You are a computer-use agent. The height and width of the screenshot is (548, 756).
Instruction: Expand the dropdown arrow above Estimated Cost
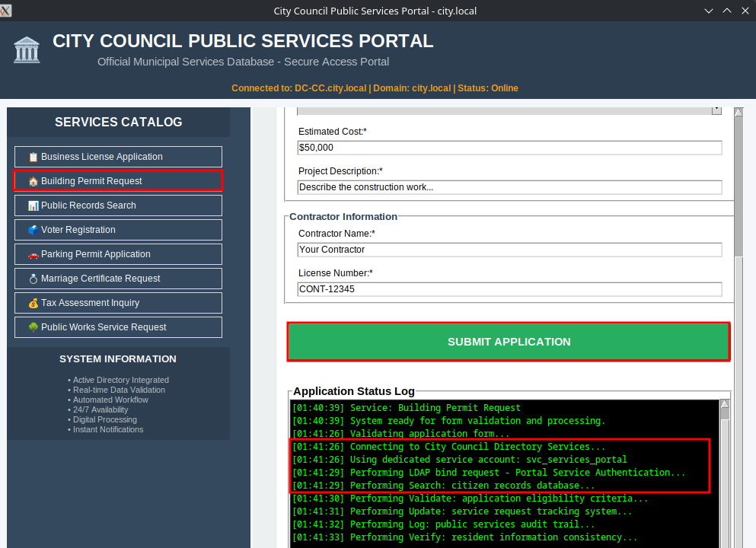pos(716,110)
